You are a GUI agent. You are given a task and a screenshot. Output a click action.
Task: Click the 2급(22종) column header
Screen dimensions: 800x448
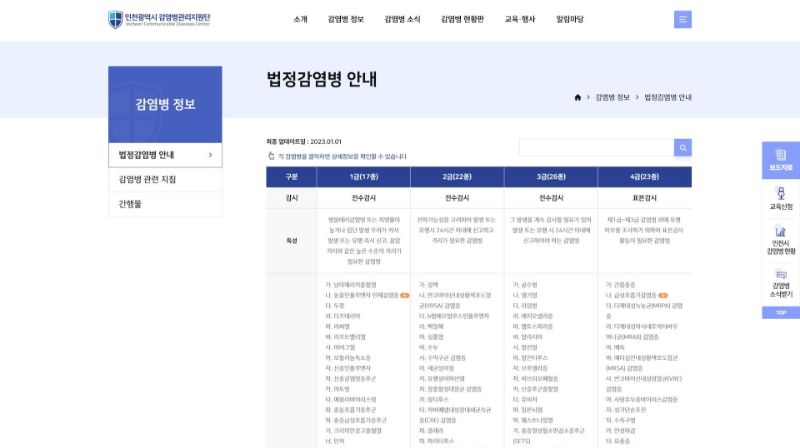click(x=457, y=177)
